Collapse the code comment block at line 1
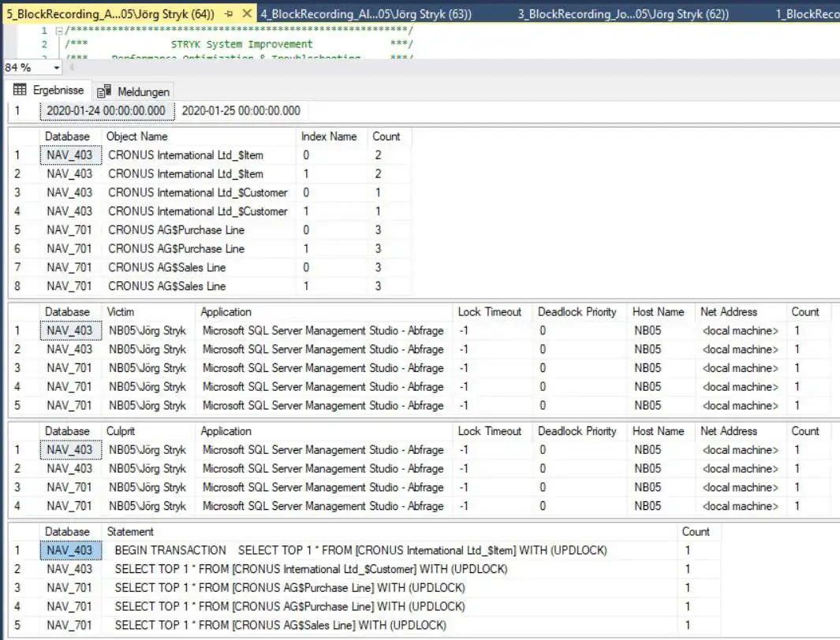 [59, 31]
